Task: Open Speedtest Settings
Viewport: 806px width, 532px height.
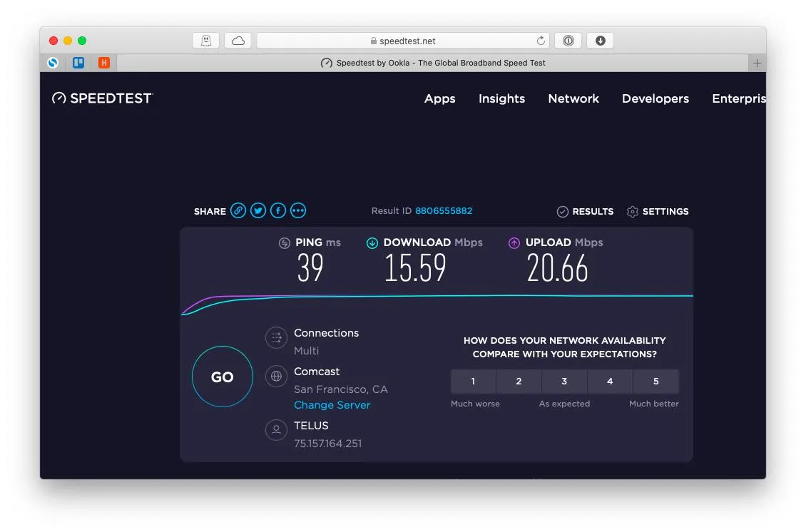Action: click(x=658, y=211)
